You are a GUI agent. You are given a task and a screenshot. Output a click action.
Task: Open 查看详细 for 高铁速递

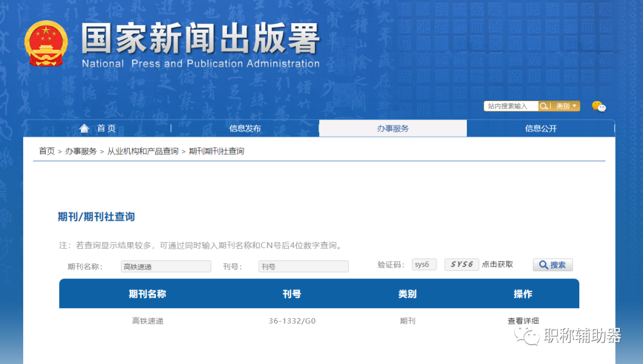point(522,321)
